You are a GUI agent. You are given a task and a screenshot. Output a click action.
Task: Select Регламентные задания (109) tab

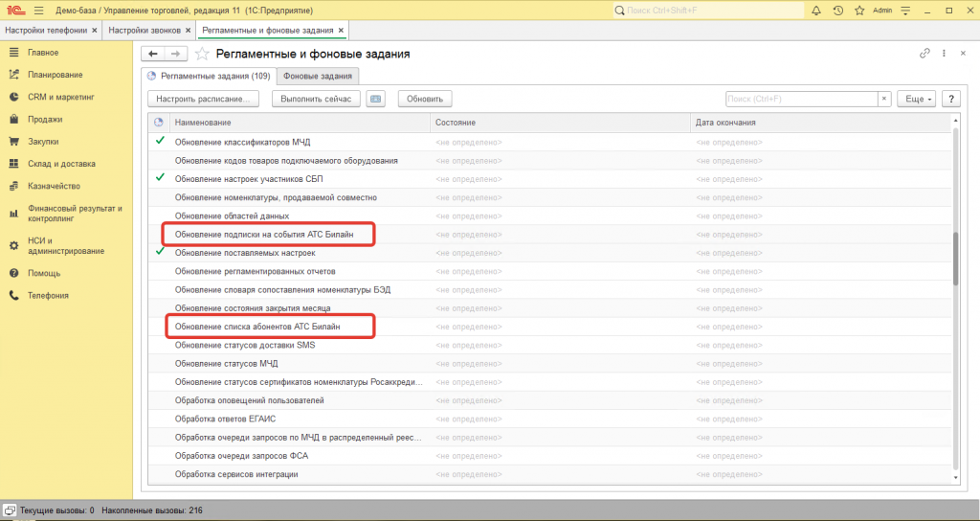[209, 76]
